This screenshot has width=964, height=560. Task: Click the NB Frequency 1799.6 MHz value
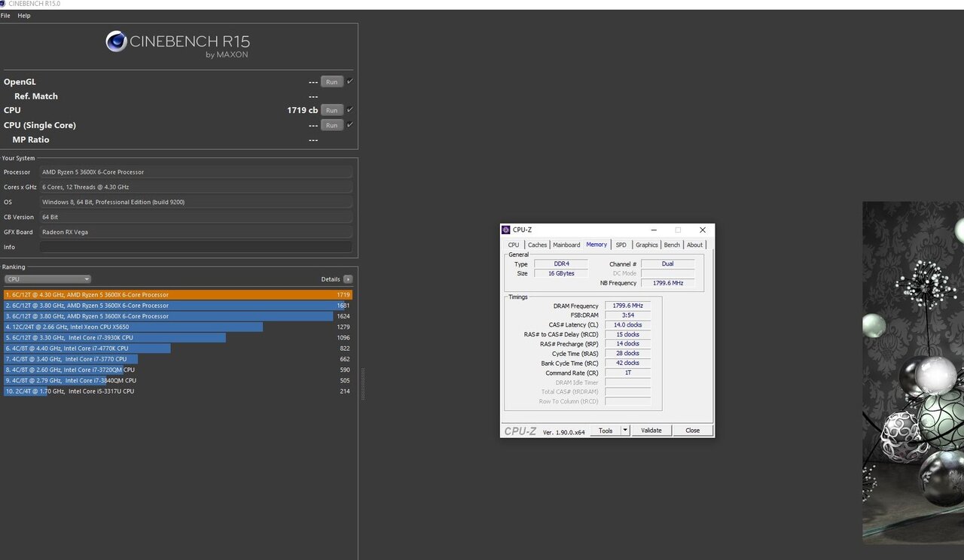(x=667, y=283)
